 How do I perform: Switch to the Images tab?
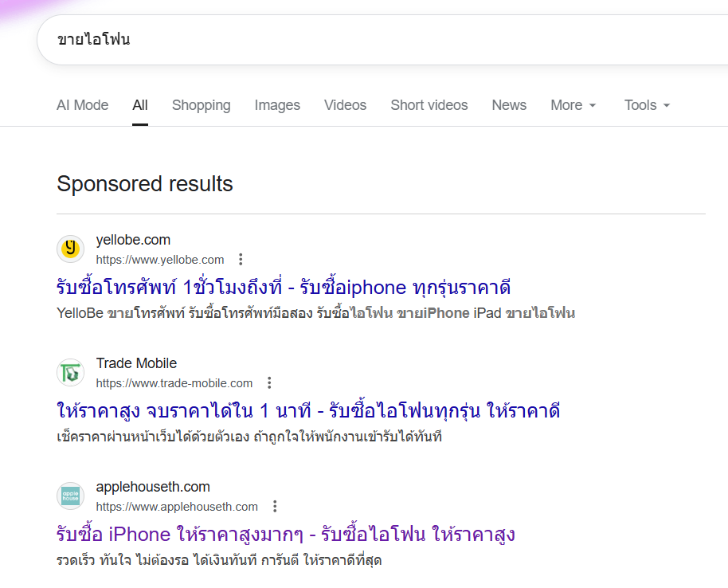pos(277,105)
